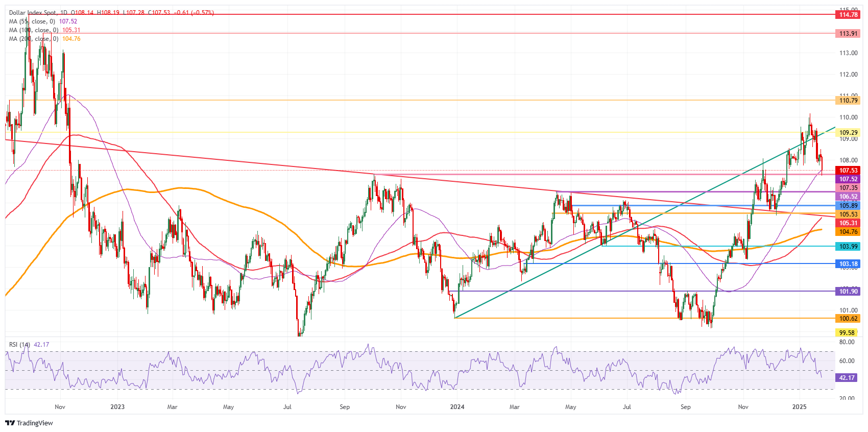Click the current price 107.53 label
Image resolution: width=868 pixels, height=432 pixels.
848,171
